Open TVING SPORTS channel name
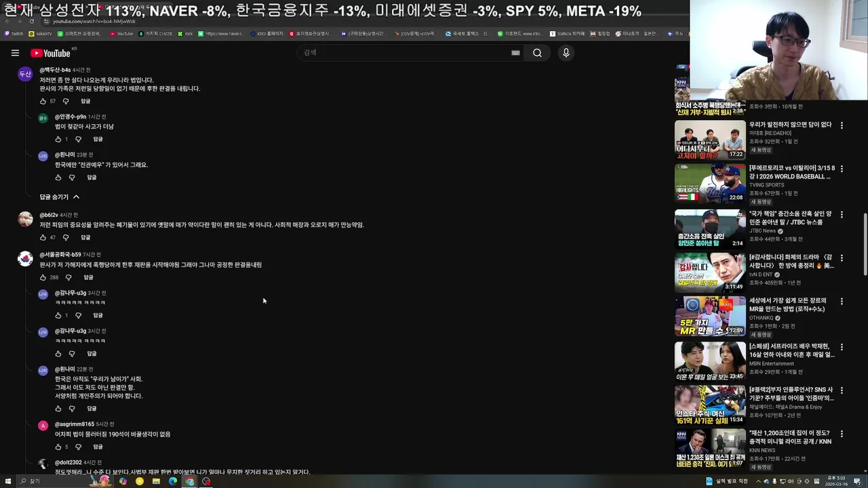Screen dimensions: 868x488 [766, 185]
